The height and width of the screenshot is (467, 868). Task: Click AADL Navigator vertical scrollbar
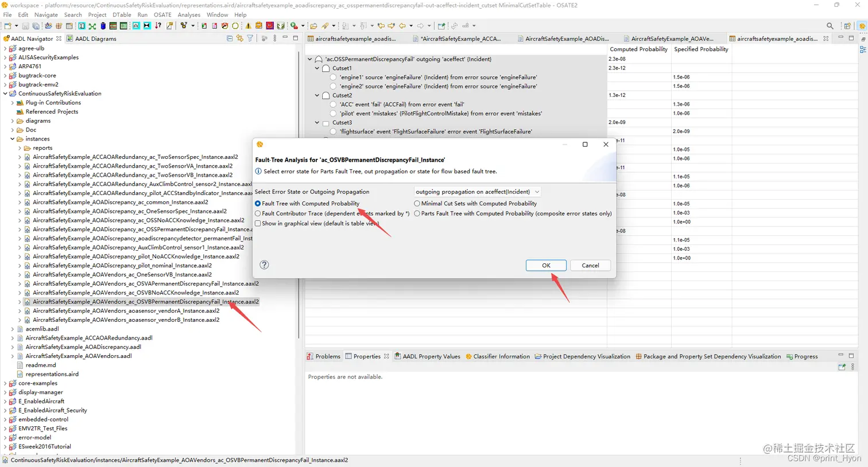pyautogui.click(x=299, y=195)
